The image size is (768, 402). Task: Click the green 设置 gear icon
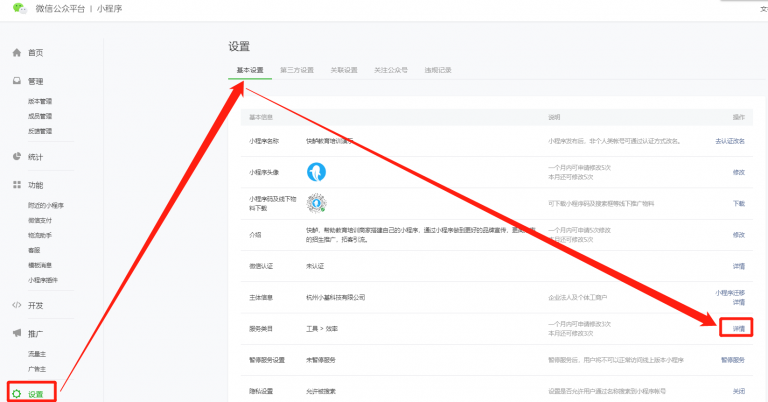pyautogui.click(x=17, y=393)
